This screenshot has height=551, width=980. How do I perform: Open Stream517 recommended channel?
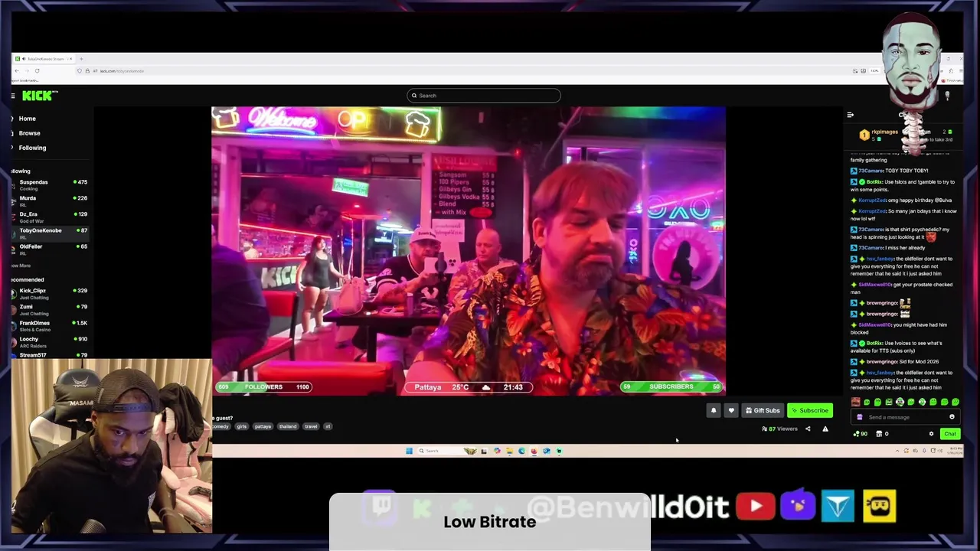coord(51,355)
